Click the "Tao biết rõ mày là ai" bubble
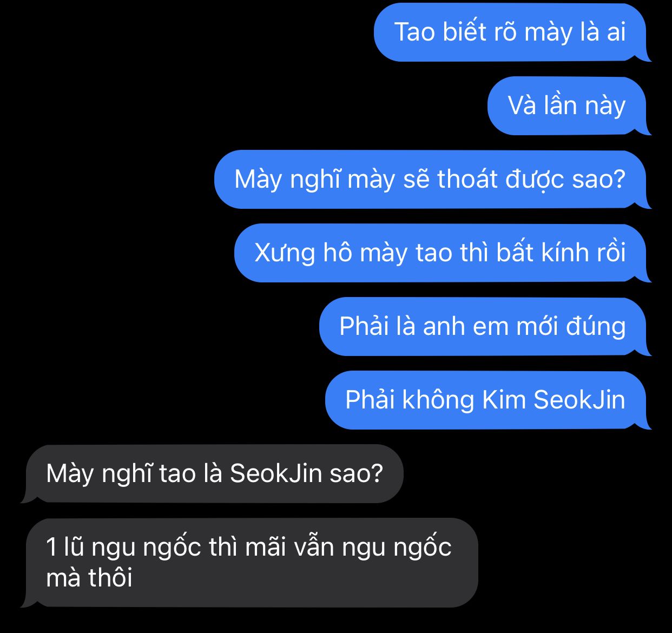Viewport: 672px width, 633px height. (510, 32)
